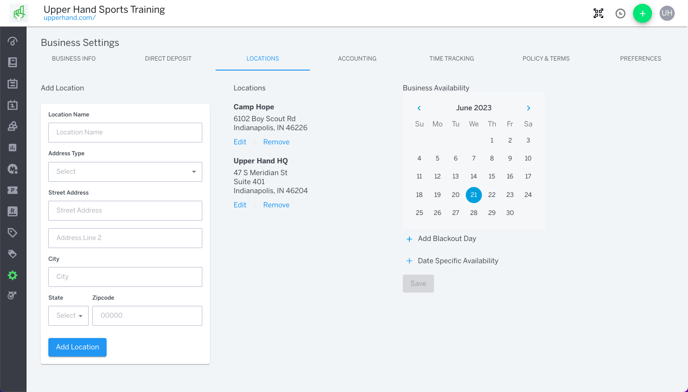Click the Add Blackout Day text
The width and height of the screenshot is (688, 392).
[447, 239]
